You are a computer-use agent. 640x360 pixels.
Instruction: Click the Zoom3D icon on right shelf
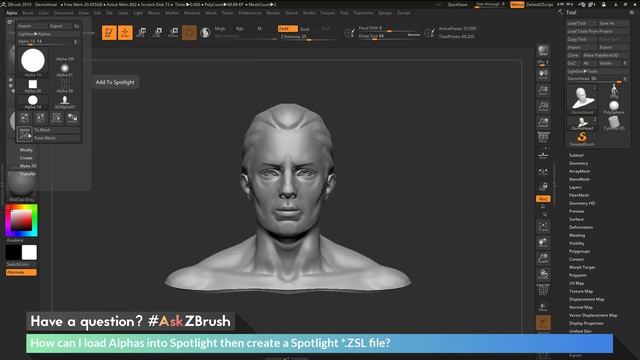(x=543, y=258)
